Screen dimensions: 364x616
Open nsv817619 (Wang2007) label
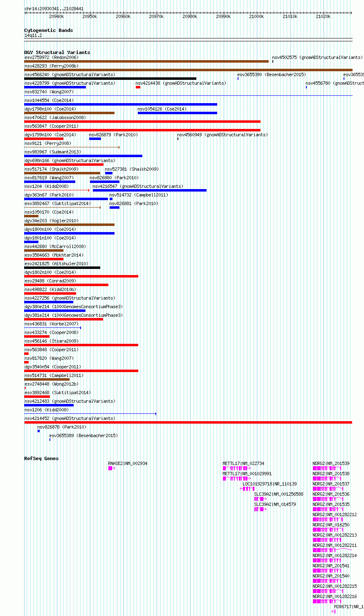point(49,178)
